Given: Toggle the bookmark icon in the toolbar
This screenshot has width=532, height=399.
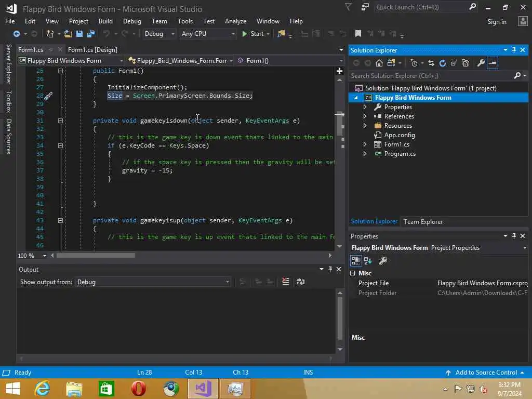Looking at the screenshot, I should (x=358, y=34).
